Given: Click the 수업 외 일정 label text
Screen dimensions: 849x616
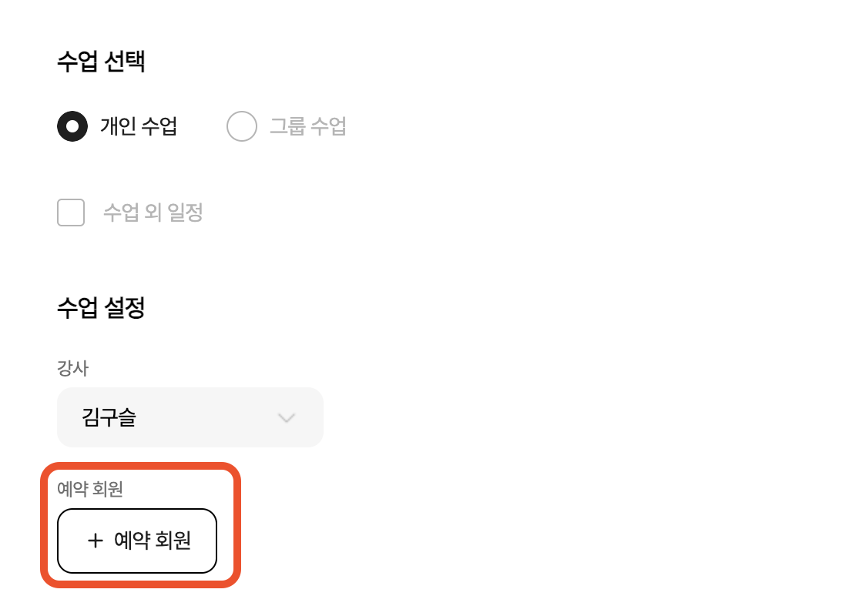Looking at the screenshot, I should [153, 213].
